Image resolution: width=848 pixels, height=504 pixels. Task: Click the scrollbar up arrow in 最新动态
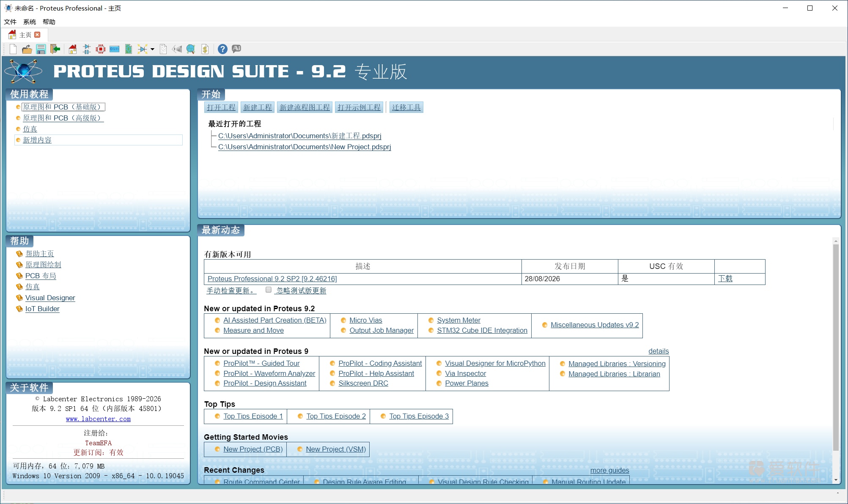(836, 241)
